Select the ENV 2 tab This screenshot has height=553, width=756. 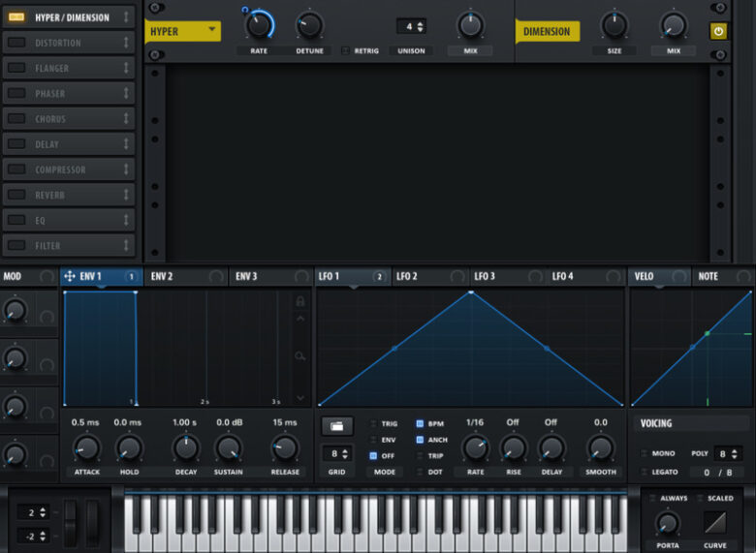click(186, 277)
